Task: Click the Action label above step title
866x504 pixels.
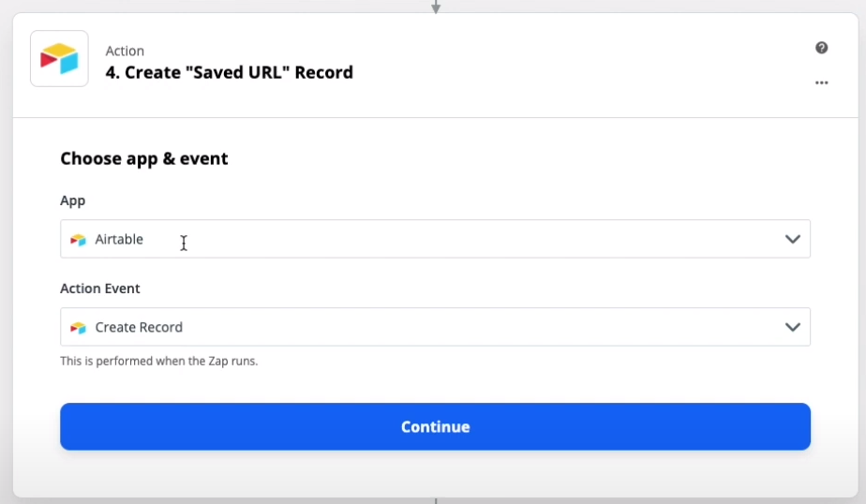Action: click(x=125, y=51)
